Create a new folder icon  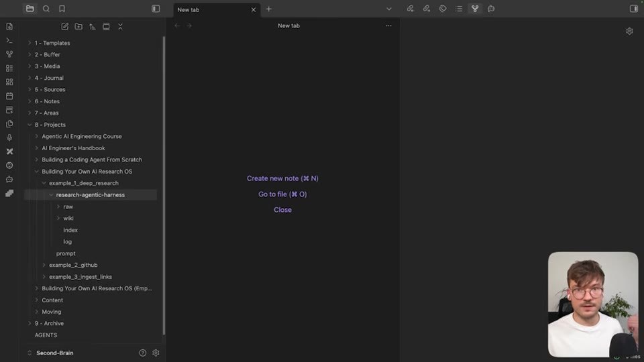pyautogui.click(x=78, y=27)
